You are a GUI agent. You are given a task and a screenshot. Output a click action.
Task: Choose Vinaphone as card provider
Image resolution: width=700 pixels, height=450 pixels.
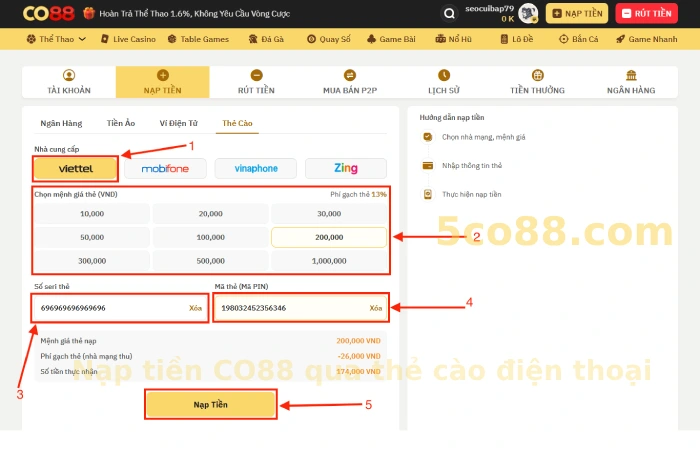(256, 169)
